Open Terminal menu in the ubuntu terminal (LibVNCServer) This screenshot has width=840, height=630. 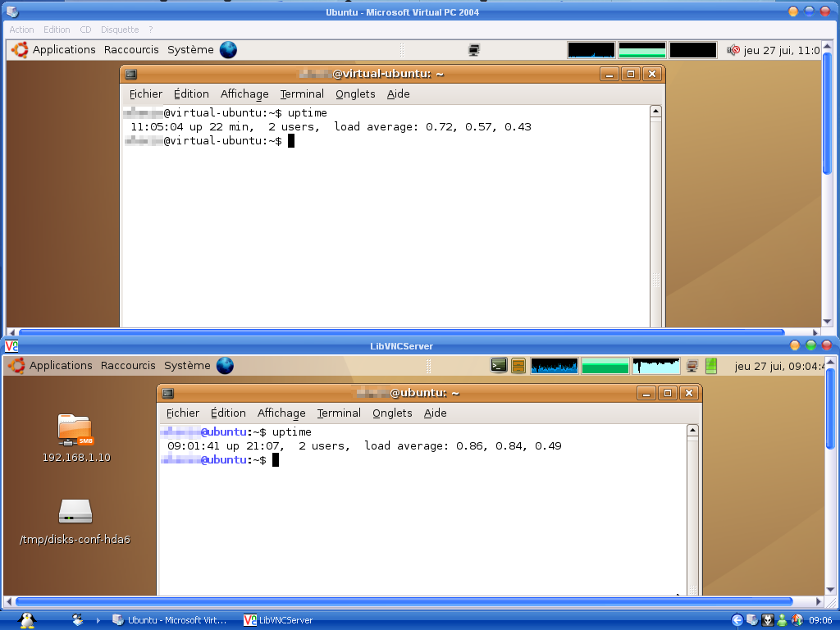click(339, 413)
